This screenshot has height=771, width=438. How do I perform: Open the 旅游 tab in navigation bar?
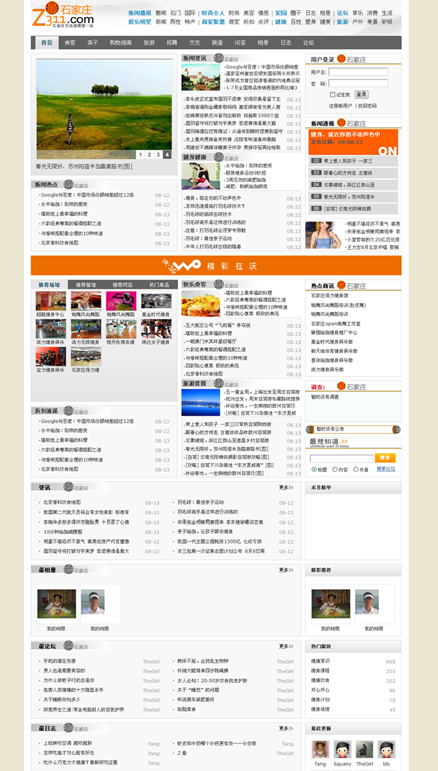tap(149, 43)
